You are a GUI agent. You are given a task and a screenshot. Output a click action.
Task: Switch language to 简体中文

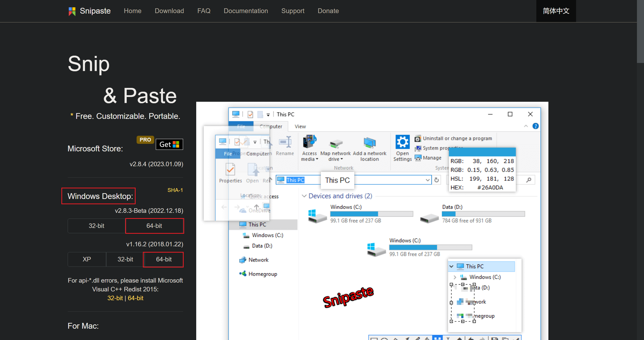[556, 11]
